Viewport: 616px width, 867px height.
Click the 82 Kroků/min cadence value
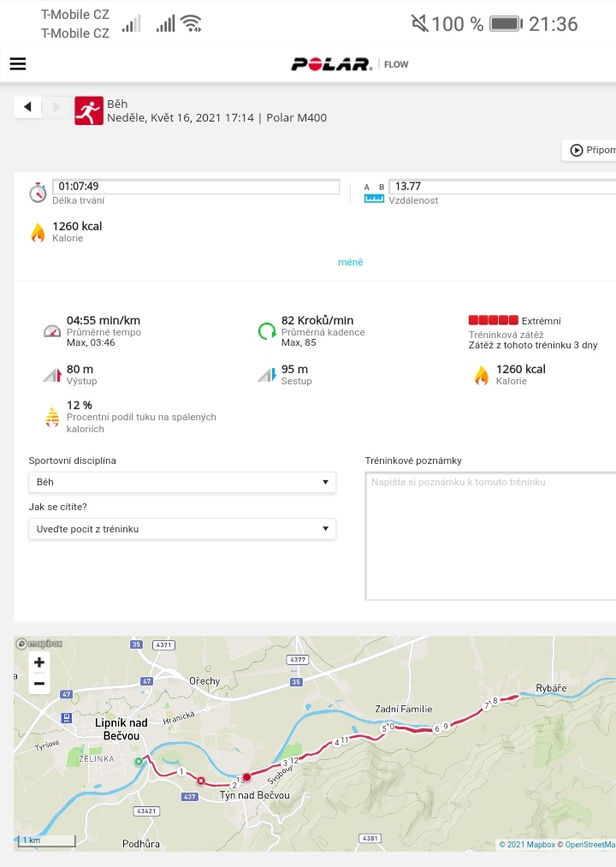coord(317,320)
